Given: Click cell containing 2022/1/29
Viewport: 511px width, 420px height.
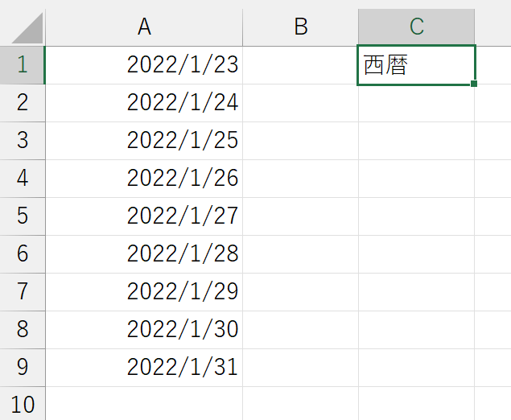Looking at the screenshot, I should click(144, 292).
